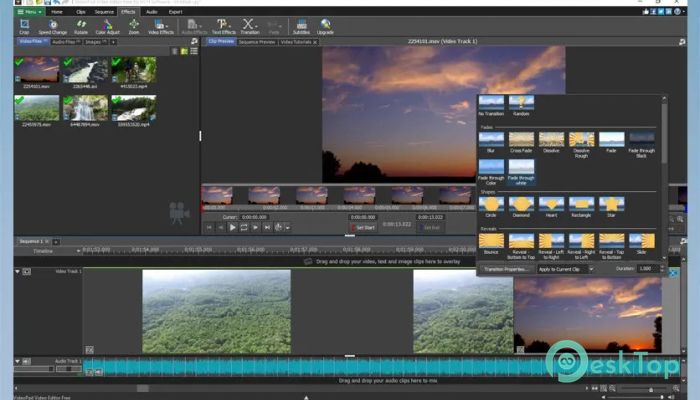Open the Audio ribbon tab
The image size is (700, 400).
point(152,12)
